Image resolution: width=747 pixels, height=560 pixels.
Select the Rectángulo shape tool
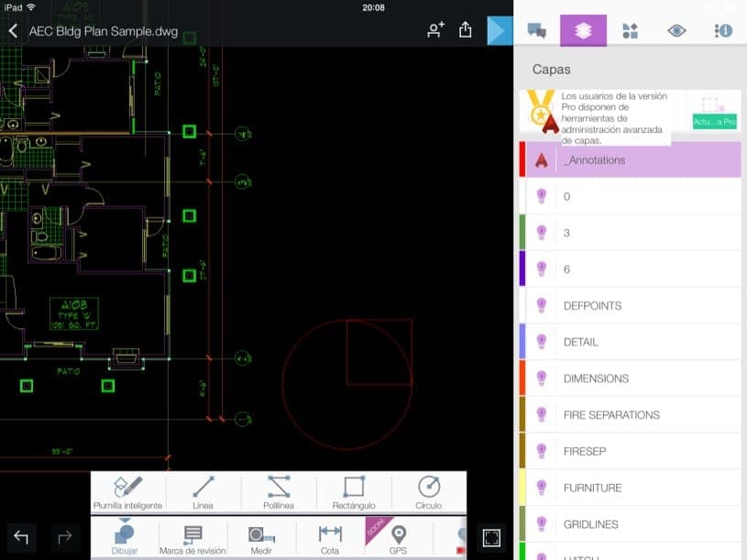pyautogui.click(x=353, y=492)
